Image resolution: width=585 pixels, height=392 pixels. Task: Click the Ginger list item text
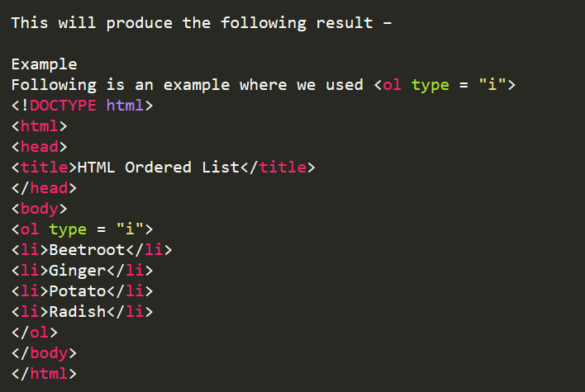tap(77, 271)
